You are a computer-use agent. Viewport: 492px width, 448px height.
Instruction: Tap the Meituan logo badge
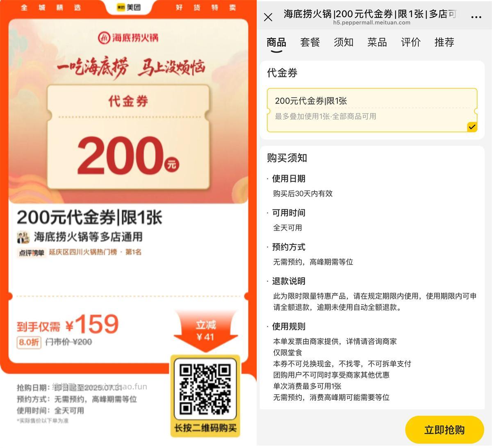[129, 7]
